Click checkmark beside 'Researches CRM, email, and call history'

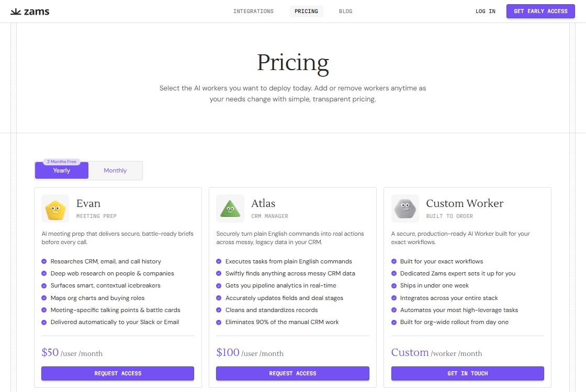[44, 261]
